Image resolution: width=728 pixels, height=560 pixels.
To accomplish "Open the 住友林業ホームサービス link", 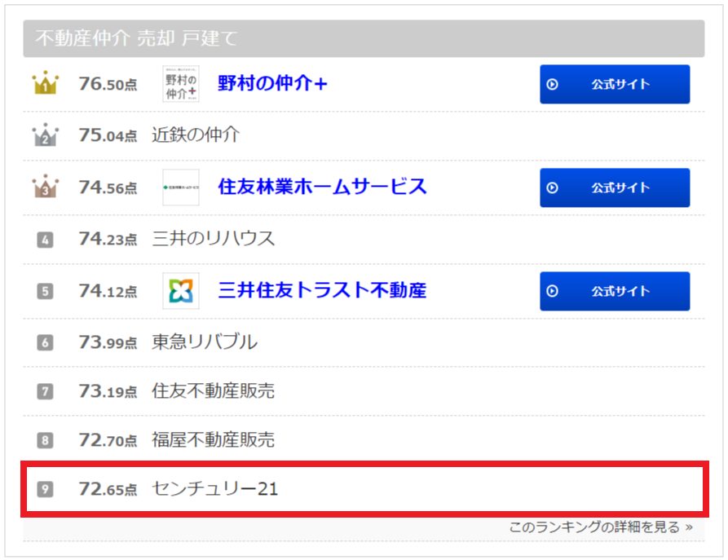I will click(x=322, y=187).
